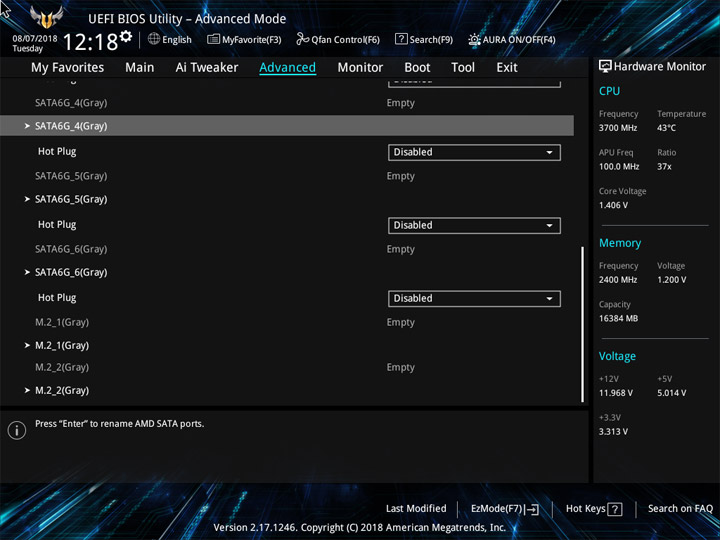Click Empty status for M.2_1(Gray)

coord(400,322)
